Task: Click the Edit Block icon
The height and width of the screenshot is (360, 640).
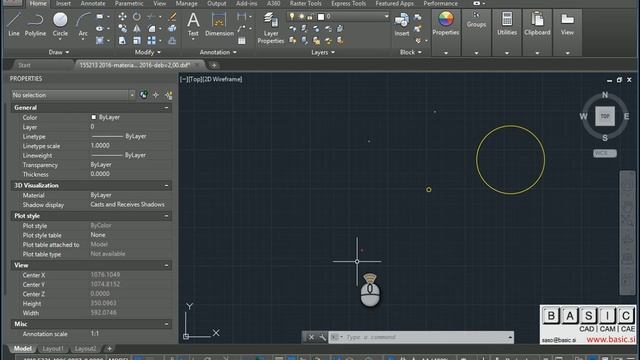Action: click(x=418, y=29)
